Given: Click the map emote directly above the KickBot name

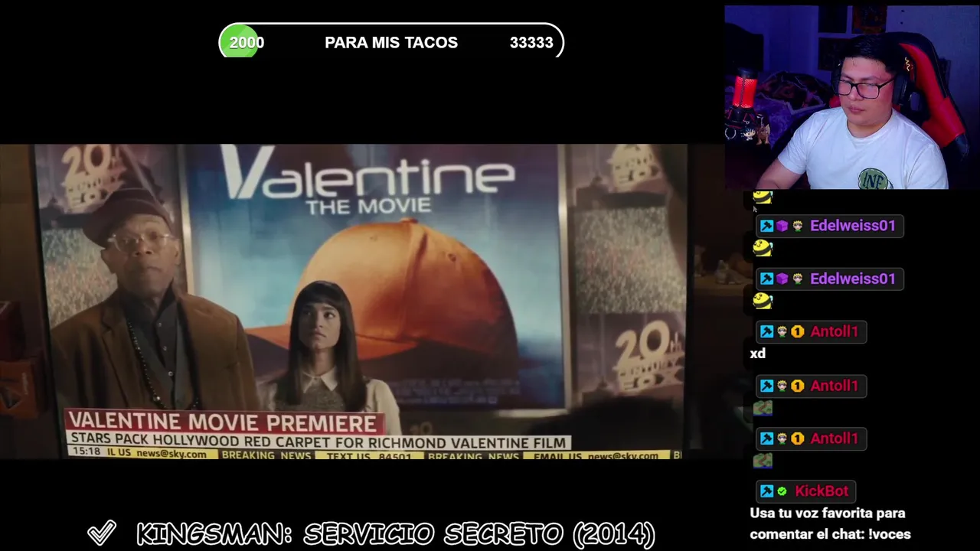Looking at the screenshot, I should (763, 460).
